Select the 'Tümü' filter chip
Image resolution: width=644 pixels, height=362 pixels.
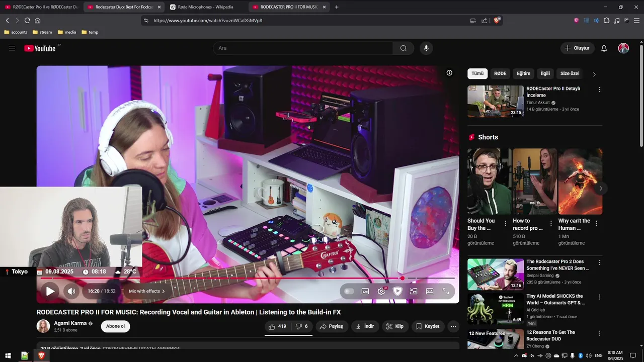pyautogui.click(x=477, y=73)
